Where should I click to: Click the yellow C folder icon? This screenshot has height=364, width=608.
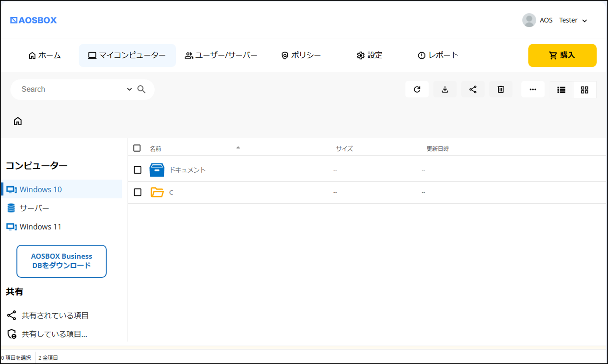[x=157, y=192]
